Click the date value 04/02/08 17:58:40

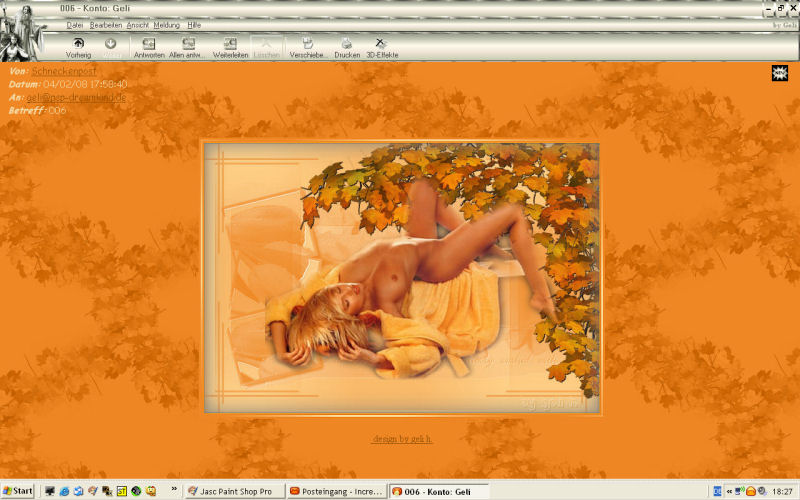coord(85,84)
